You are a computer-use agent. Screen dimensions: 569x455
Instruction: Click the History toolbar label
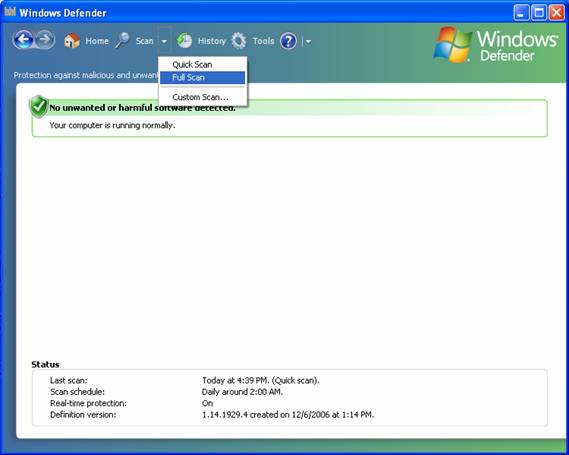click(212, 41)
